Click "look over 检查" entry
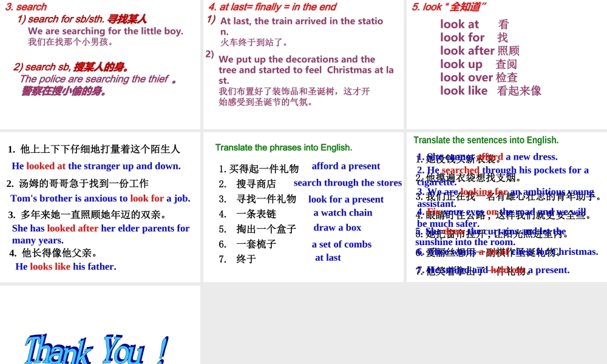 tap(479, 77)
